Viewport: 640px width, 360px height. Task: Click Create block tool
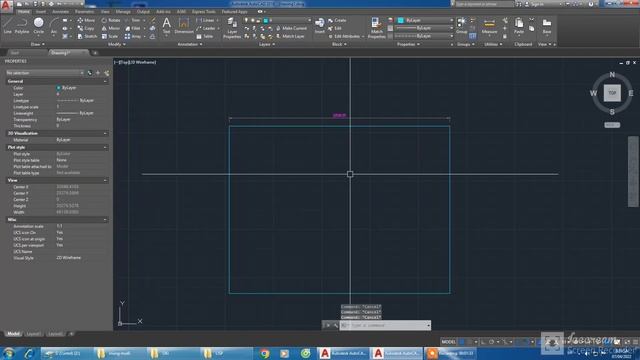(337, 20)
